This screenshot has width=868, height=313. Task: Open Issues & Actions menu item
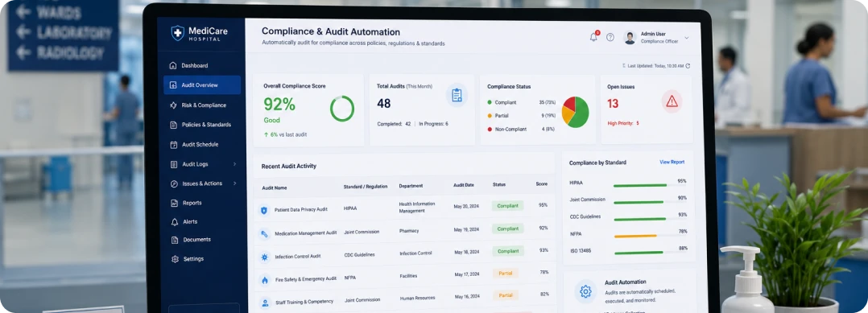point(202,183)
